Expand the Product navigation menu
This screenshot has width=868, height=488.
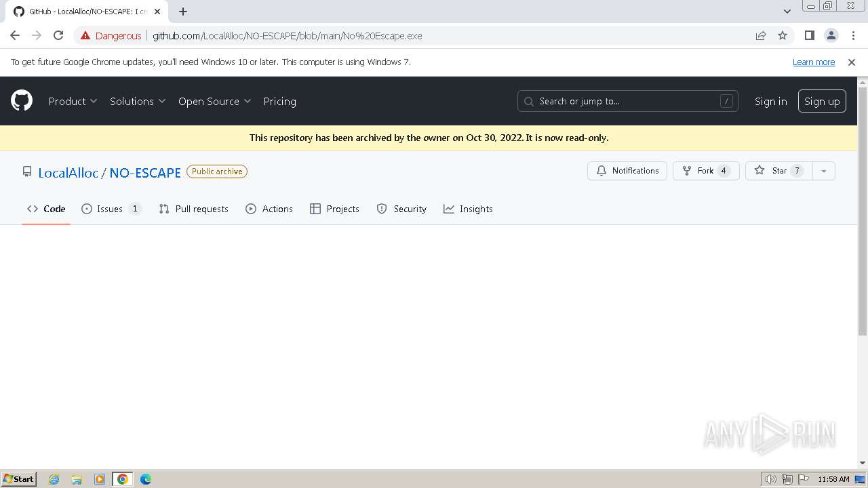coord(73,101)
